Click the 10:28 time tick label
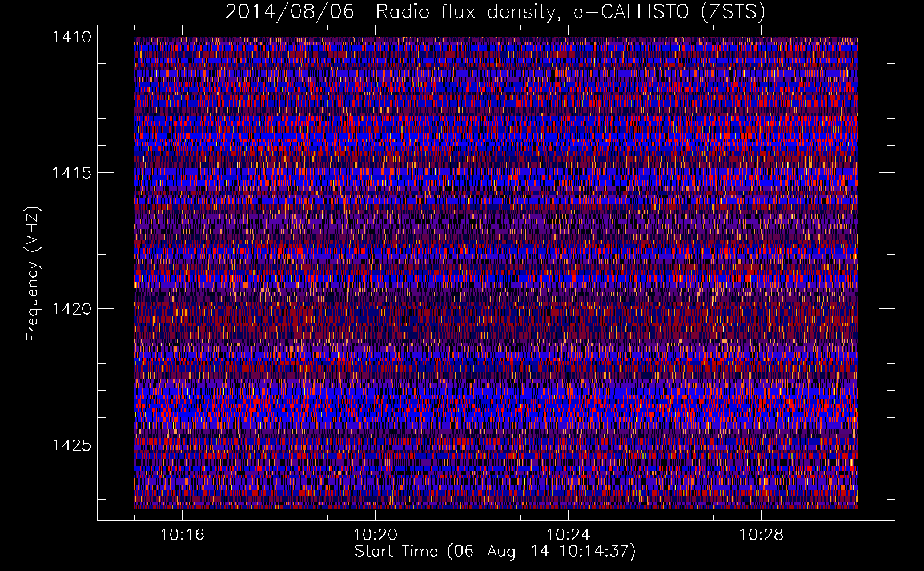Image resolution: width=924 pixels, height=571 pixels. [761, 535]
